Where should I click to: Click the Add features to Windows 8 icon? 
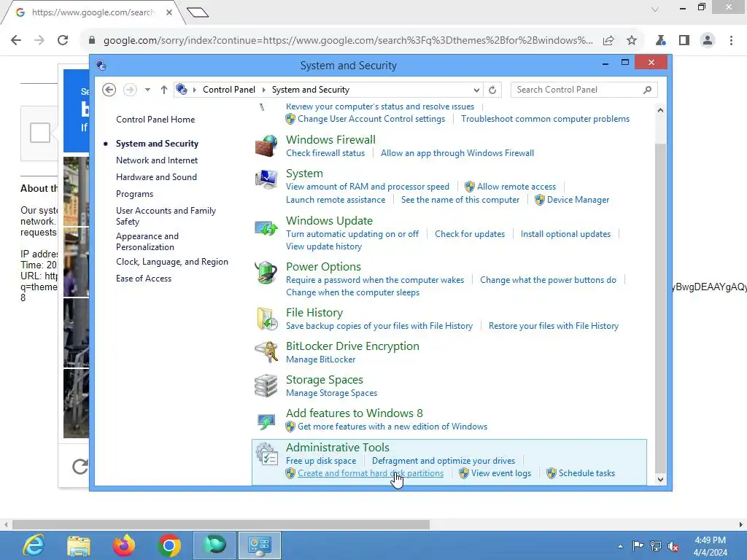266,420
